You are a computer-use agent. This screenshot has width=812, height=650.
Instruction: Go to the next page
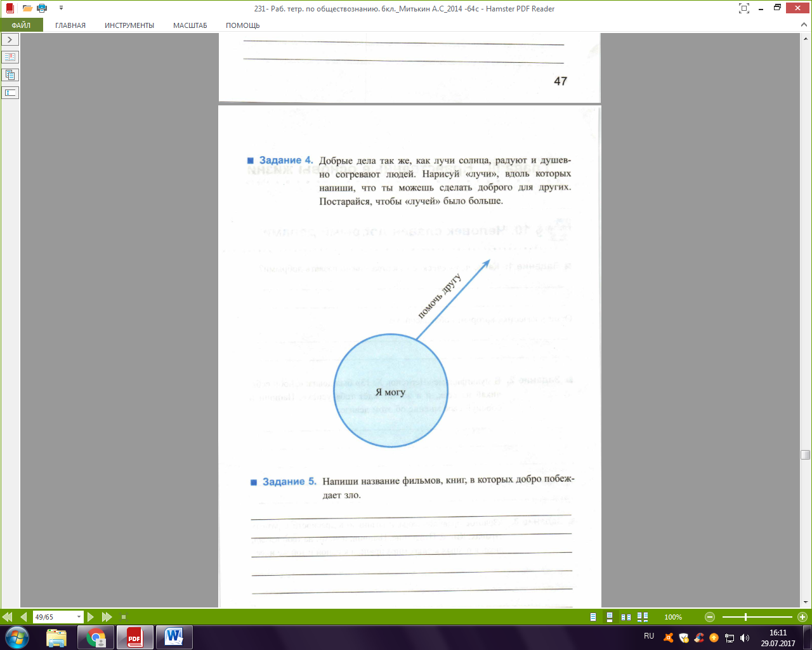(91, 617)
